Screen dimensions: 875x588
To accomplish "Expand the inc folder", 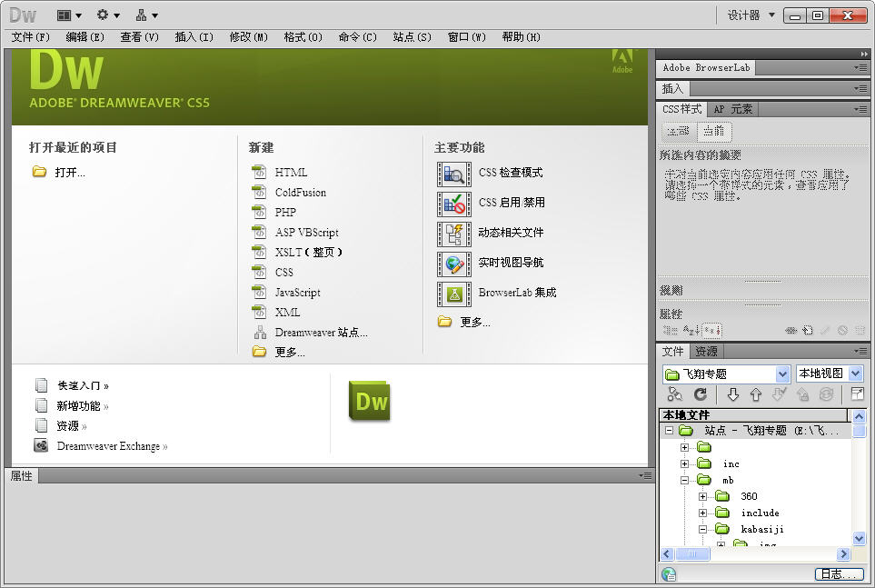I will 685,463.
